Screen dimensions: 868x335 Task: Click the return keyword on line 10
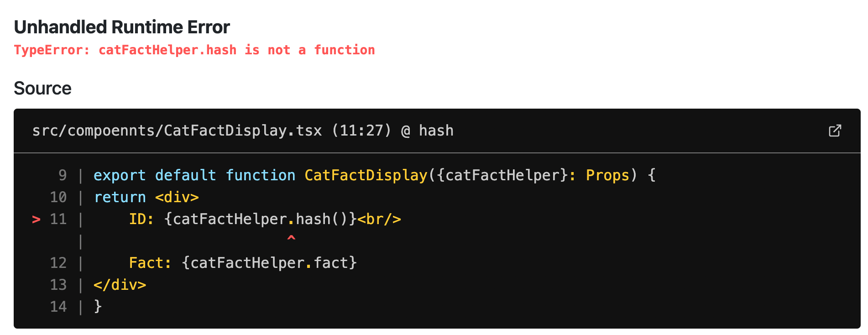[x=120, y=197]
